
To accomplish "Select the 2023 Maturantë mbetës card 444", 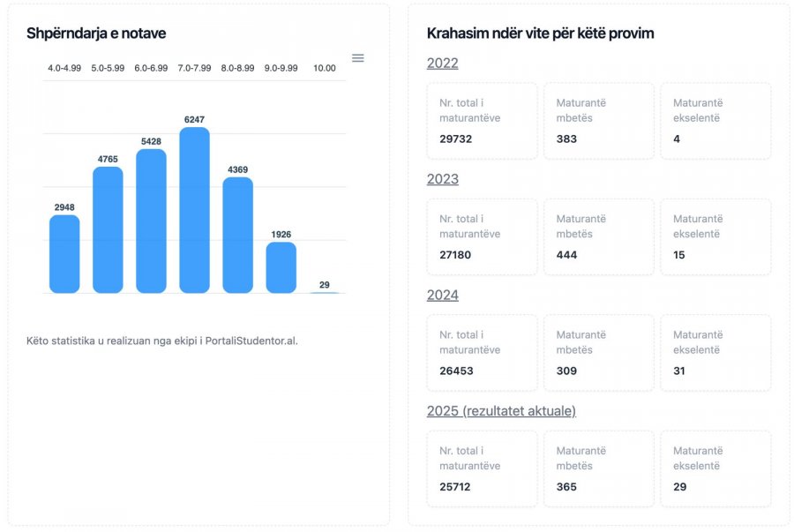I will [599, 237].
